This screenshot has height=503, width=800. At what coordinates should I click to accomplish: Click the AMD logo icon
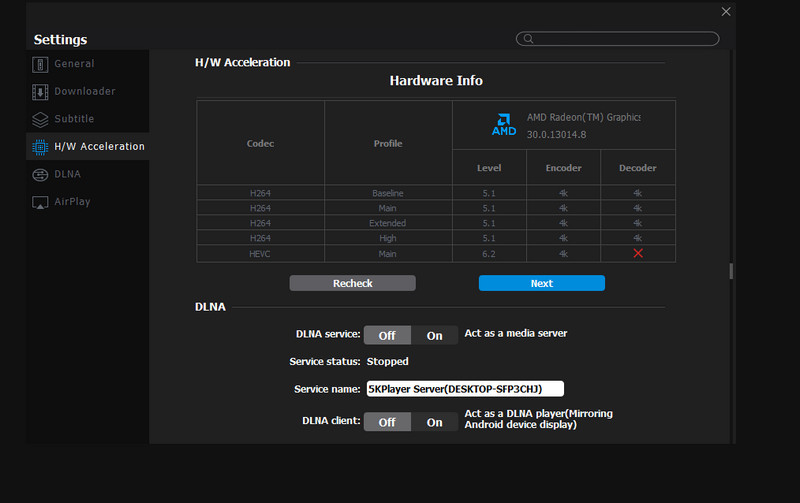504,125
